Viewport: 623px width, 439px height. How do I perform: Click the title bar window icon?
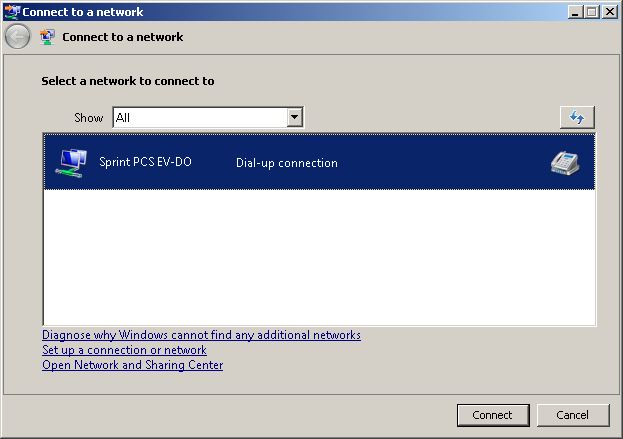click(12, 12)
